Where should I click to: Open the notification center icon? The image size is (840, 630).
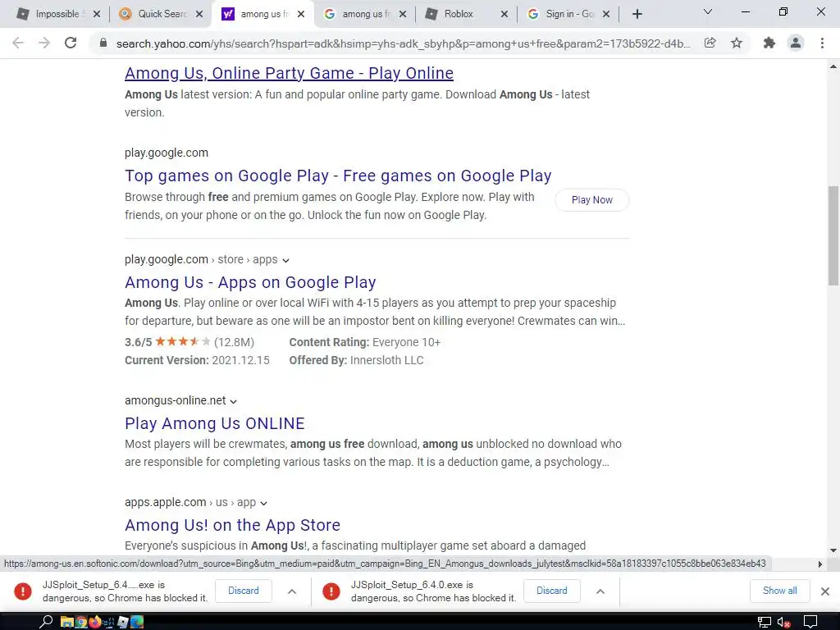810,622
